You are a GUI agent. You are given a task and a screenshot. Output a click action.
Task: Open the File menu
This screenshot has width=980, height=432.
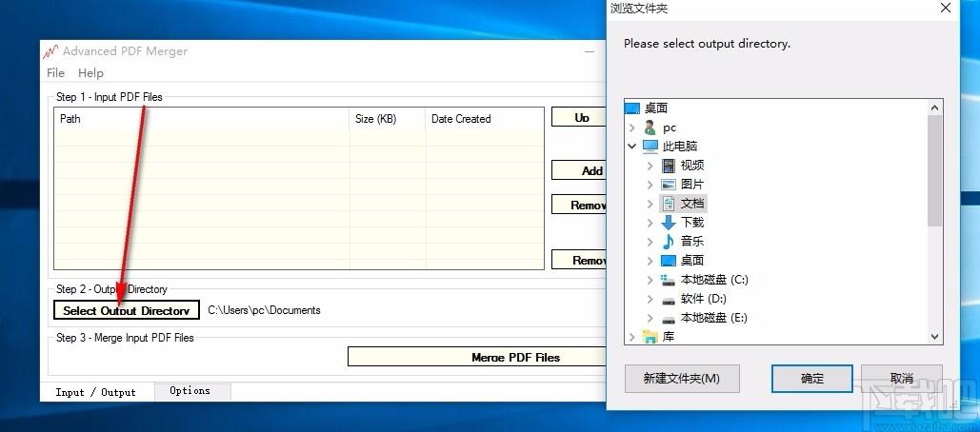click(55, 73)
